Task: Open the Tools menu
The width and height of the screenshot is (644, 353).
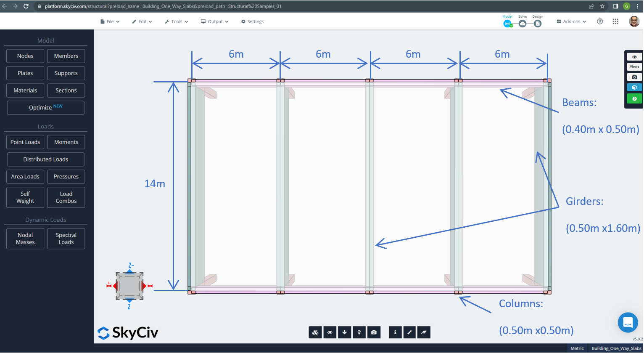Action: tap(177, 21)
